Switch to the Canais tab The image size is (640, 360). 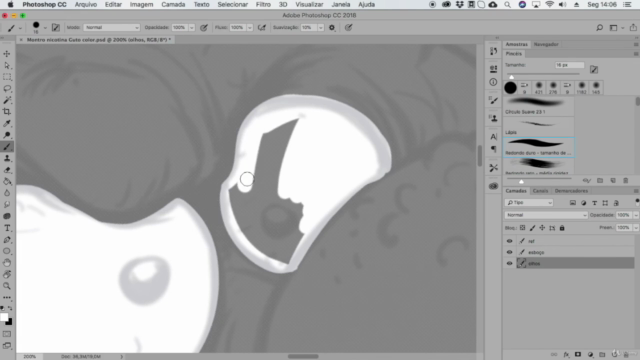coord(540,191)
